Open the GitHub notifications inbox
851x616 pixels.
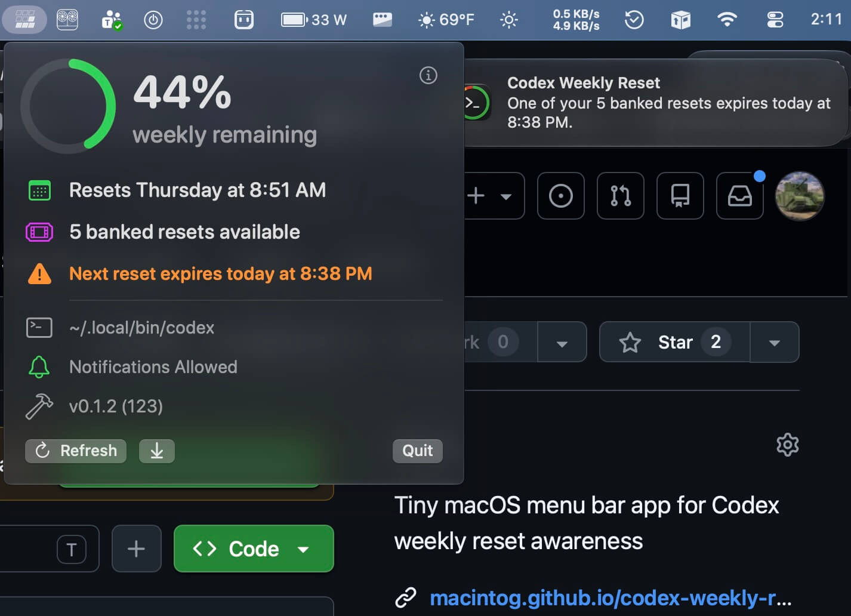[x=740, y=196]
